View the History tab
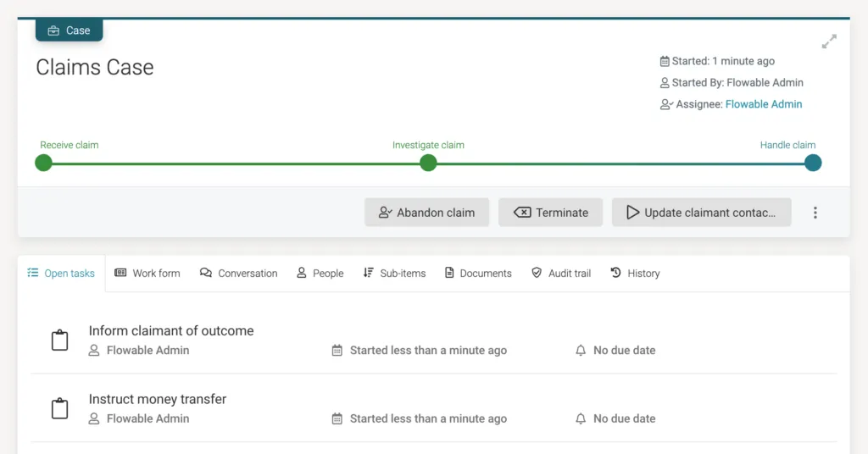Viewport: 868px width, 454px height. pos(635,274)
